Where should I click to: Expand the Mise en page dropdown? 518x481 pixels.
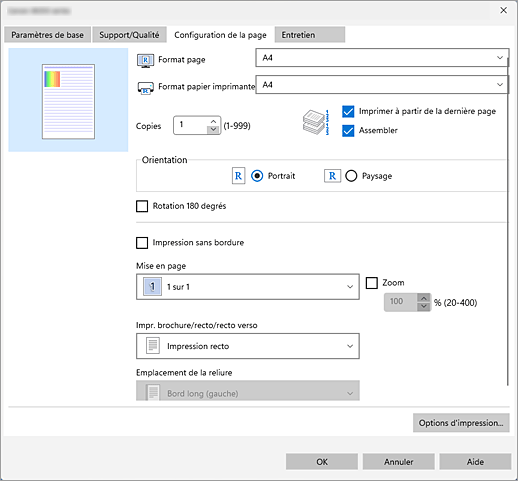pos(248,287)
